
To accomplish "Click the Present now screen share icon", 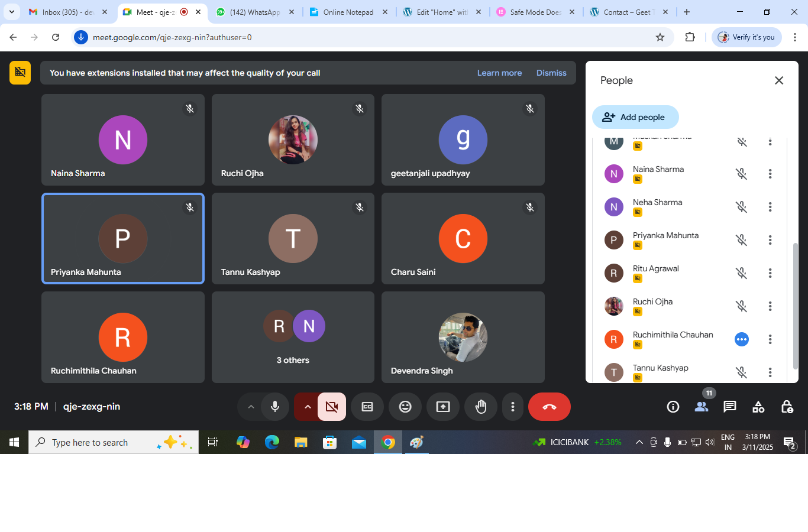I will (x=443, y=407).
